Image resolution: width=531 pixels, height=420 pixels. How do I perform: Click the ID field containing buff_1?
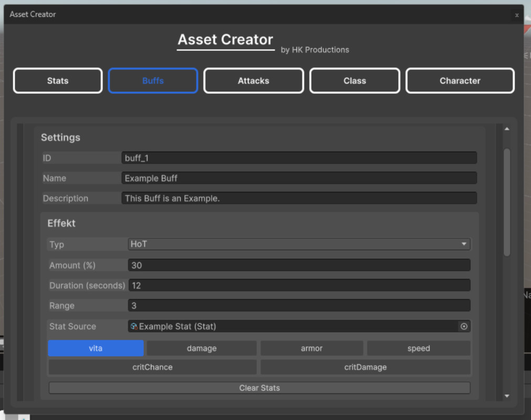coord(299,157)
